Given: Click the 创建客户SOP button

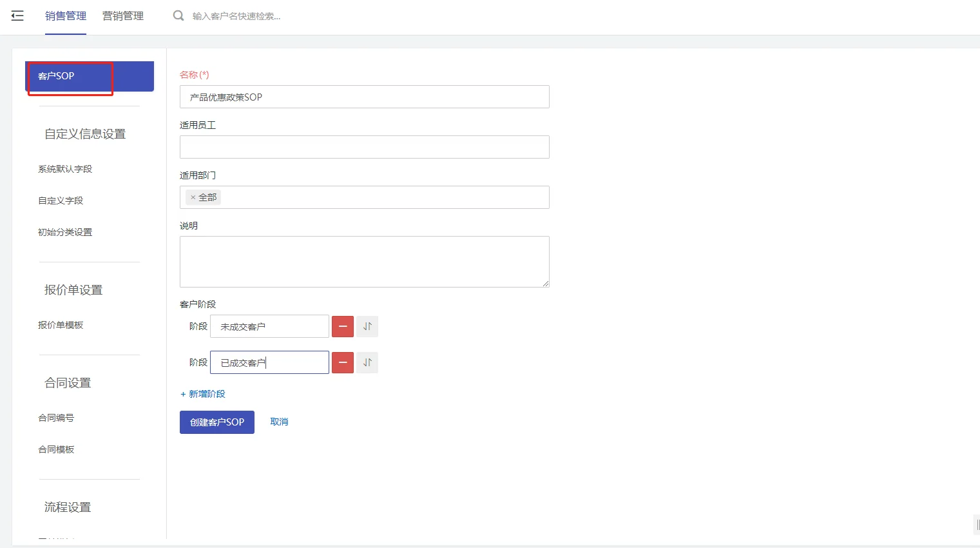Looking at the screenshot, I should (217, 422).
